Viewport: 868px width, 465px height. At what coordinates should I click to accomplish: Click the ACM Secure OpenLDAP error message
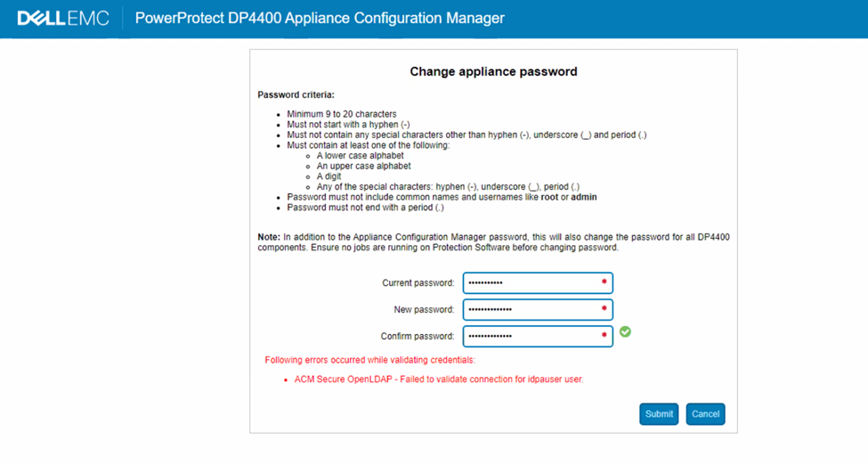tap(438, 379)
